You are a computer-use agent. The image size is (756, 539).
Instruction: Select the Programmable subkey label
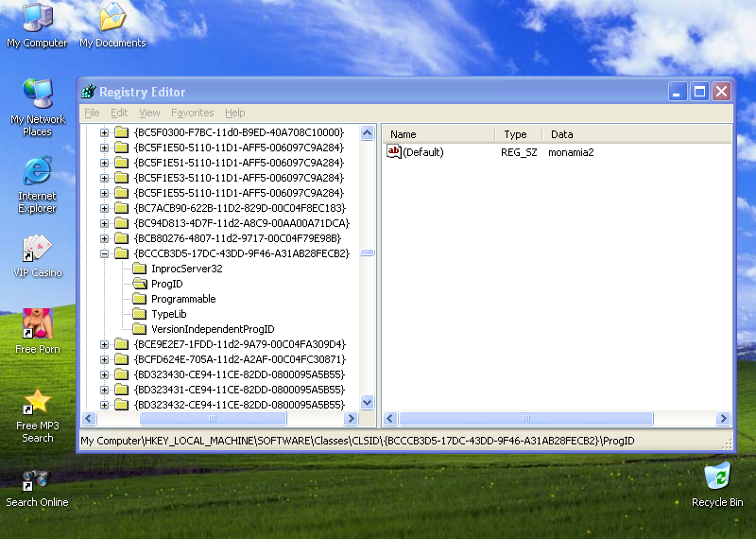click(183, 299)
